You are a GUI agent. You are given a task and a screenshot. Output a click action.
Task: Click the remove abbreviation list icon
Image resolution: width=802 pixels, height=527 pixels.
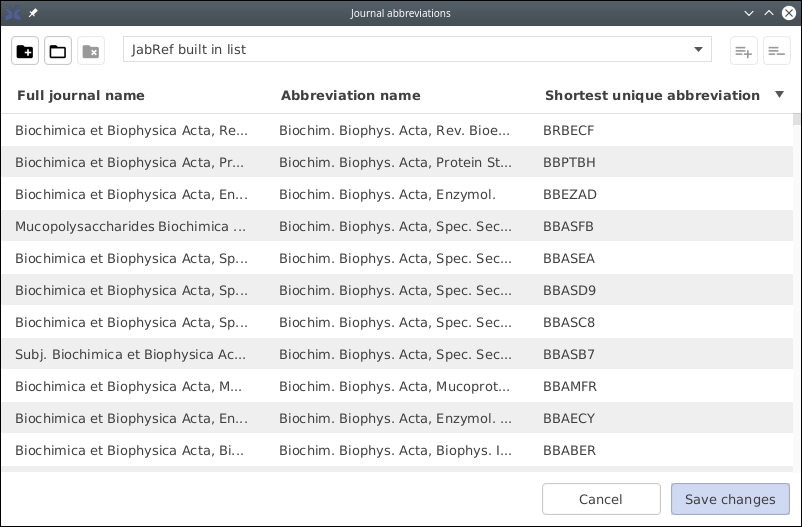coord(91,51)
